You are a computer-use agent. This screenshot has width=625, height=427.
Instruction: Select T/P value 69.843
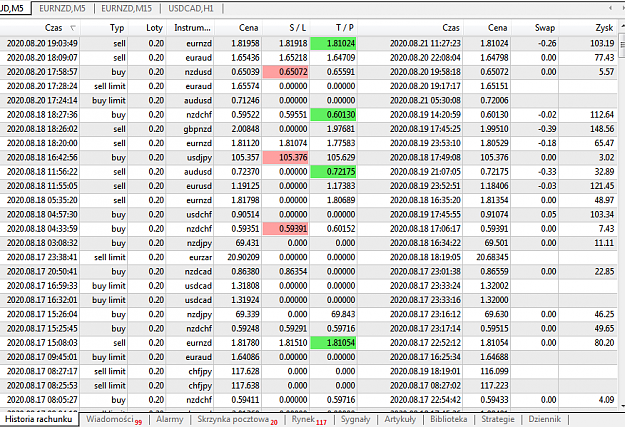(343, 314)
